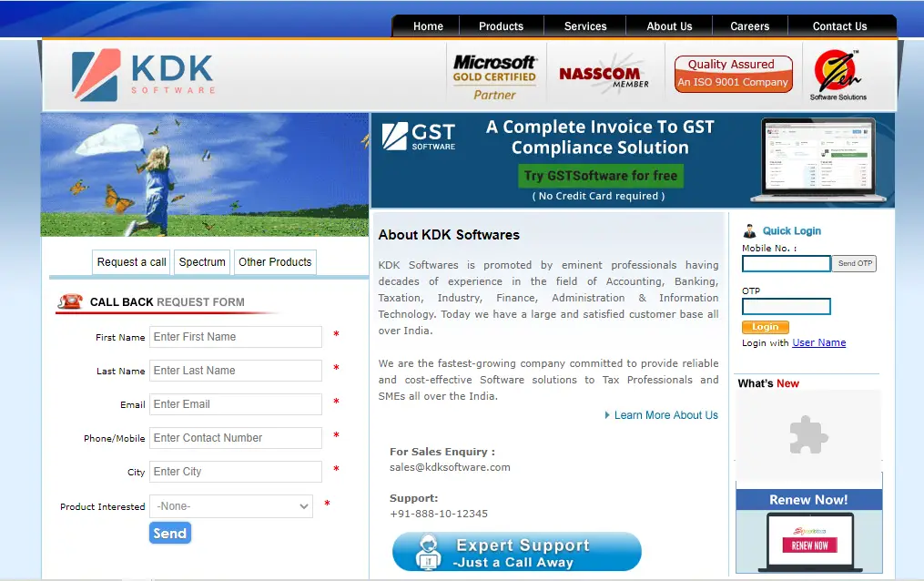
Task: Click the girl with butterflies banner image
Action: coord(205,175)
